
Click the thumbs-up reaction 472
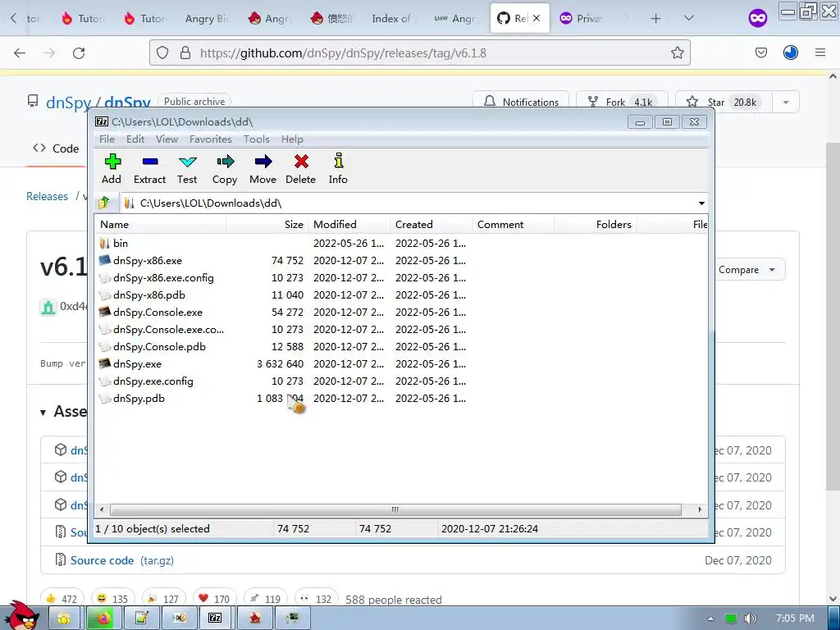tap(62, 598)
